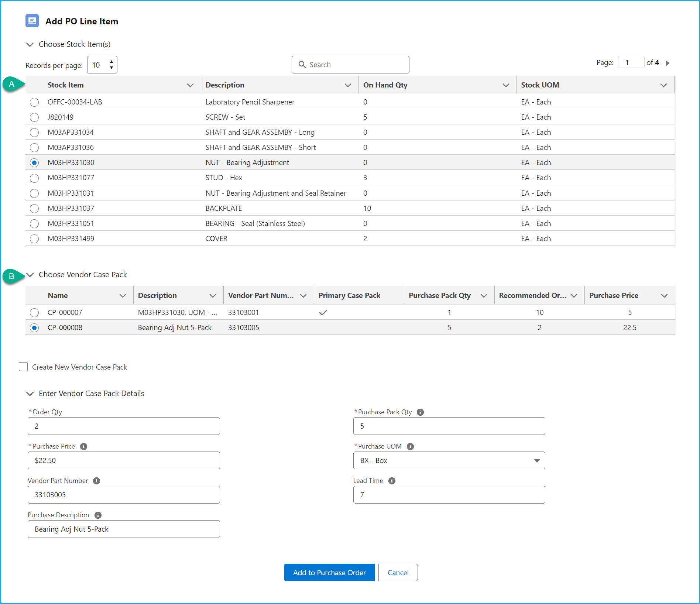The width and height of the screenshot is (700, 604).
Task: Click the info icon beside Purchase UOM
Action: pyautogui.click(x=410, y=446)
